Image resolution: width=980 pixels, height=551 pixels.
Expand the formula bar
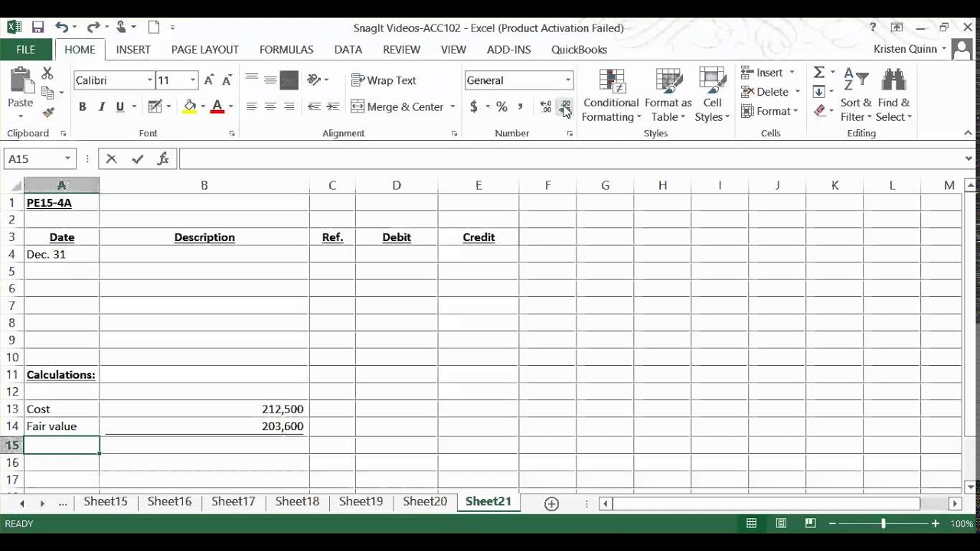click(x=970, y=158)
